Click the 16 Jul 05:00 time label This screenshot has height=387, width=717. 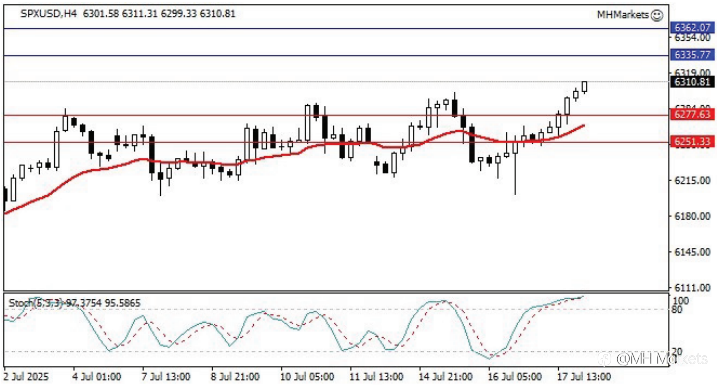pyautogui.click(x=514, y=377)
